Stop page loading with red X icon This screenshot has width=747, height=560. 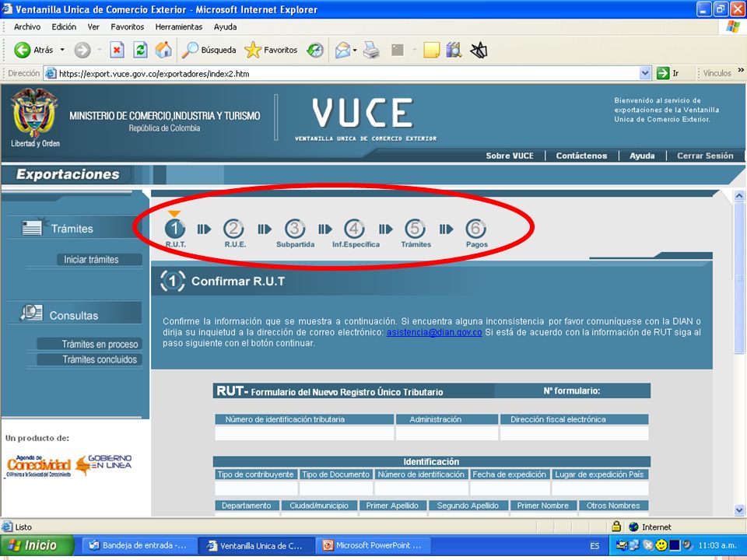tap(117, 50)
